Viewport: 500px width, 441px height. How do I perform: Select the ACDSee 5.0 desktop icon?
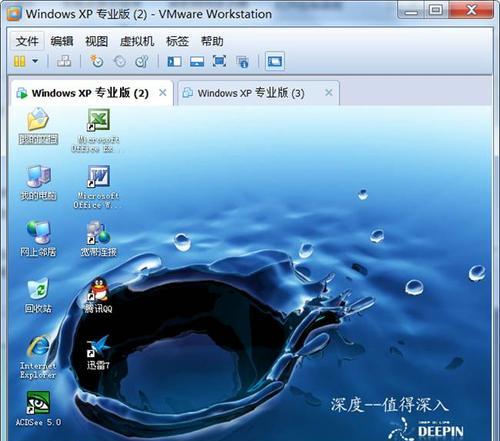point(38,409)
